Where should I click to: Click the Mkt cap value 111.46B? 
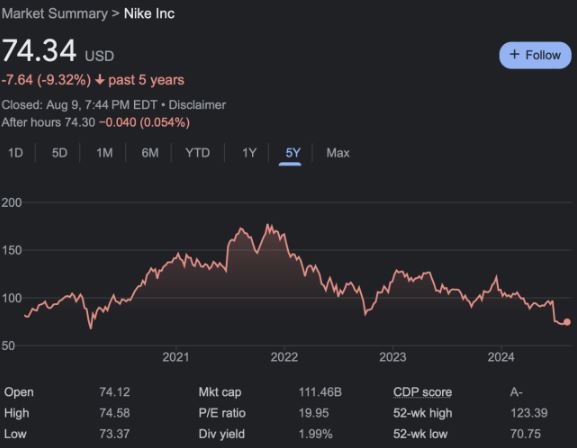pyautogui.click(x=320, y=392)
